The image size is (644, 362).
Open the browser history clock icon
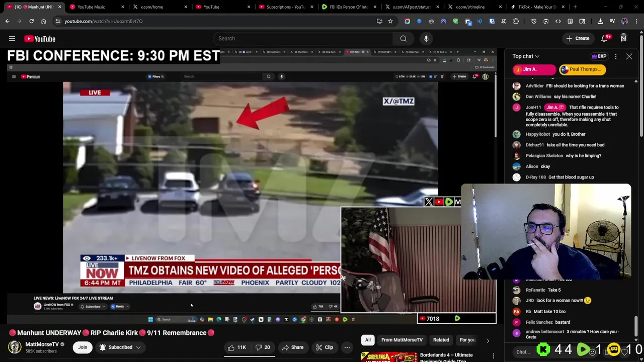tap(534, 21)
